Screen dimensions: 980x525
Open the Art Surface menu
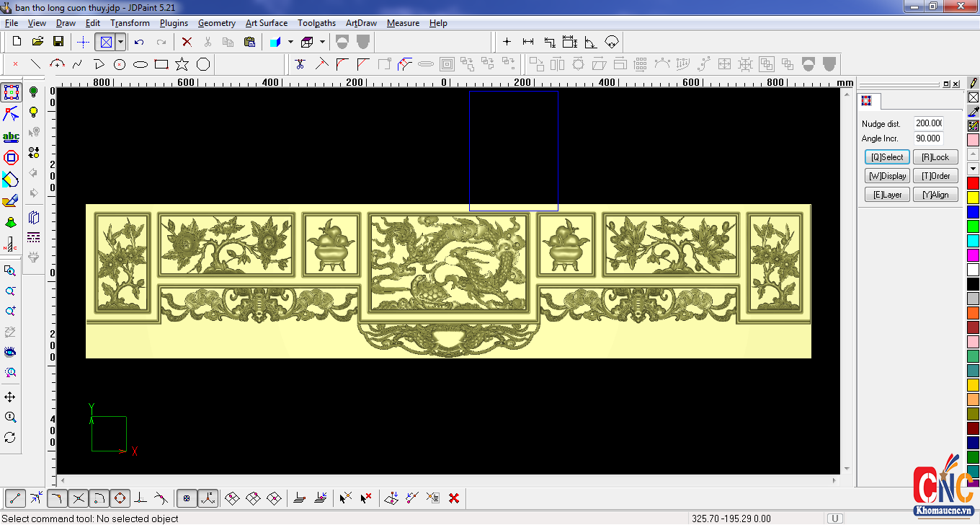(x=266, y=23)
